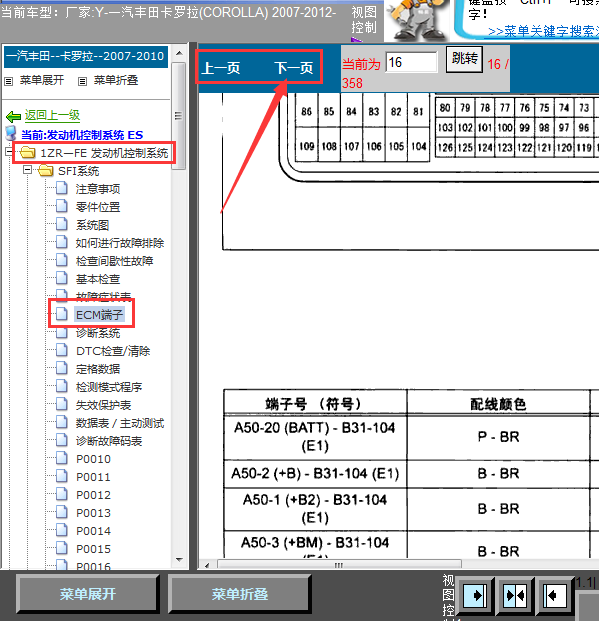Open the 检查间歇性故障 tree item

coord(114,261)
